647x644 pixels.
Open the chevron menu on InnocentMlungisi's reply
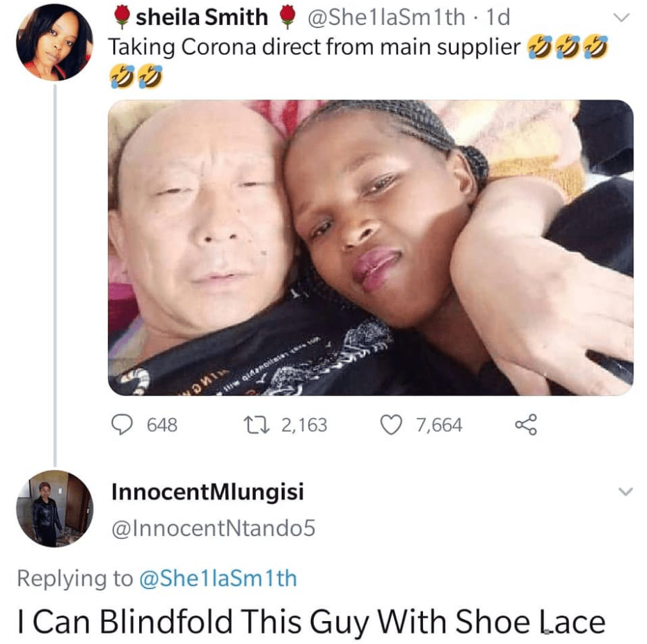click(624, 492)
